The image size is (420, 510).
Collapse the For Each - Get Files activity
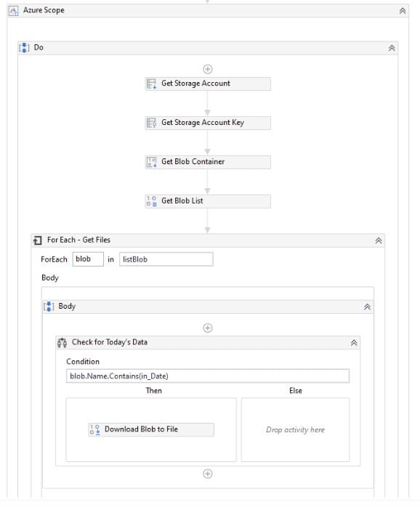pos(379,240)
